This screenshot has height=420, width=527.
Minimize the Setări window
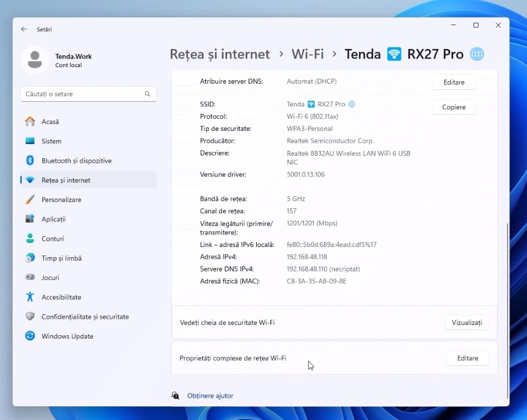pyautogui.click(x=454, y=25)
